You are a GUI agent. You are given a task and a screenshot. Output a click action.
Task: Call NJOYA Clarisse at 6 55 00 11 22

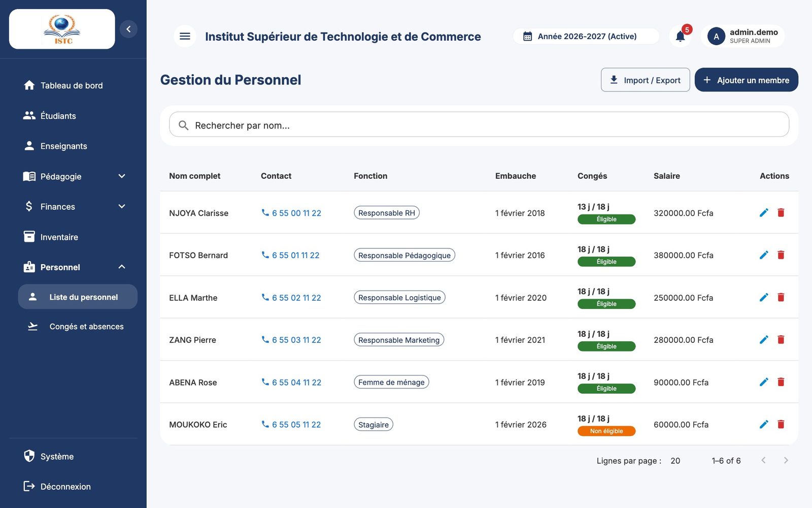click(291, 213)
